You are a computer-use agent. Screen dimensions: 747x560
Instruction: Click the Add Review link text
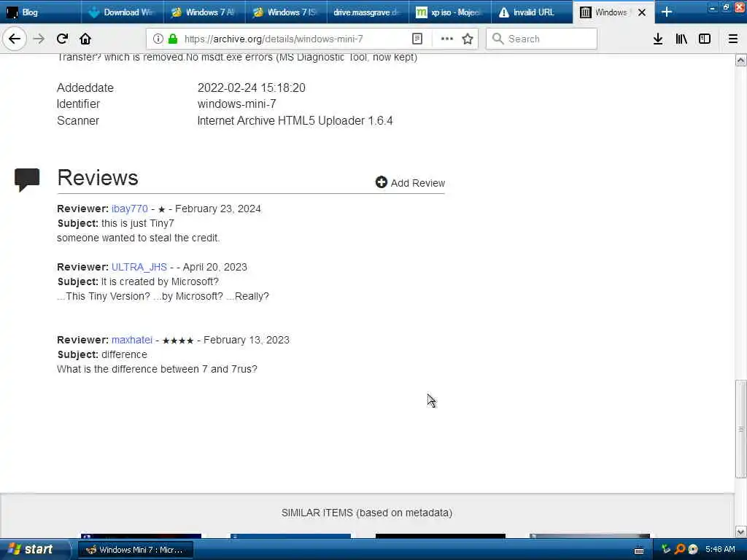[418, 183]
